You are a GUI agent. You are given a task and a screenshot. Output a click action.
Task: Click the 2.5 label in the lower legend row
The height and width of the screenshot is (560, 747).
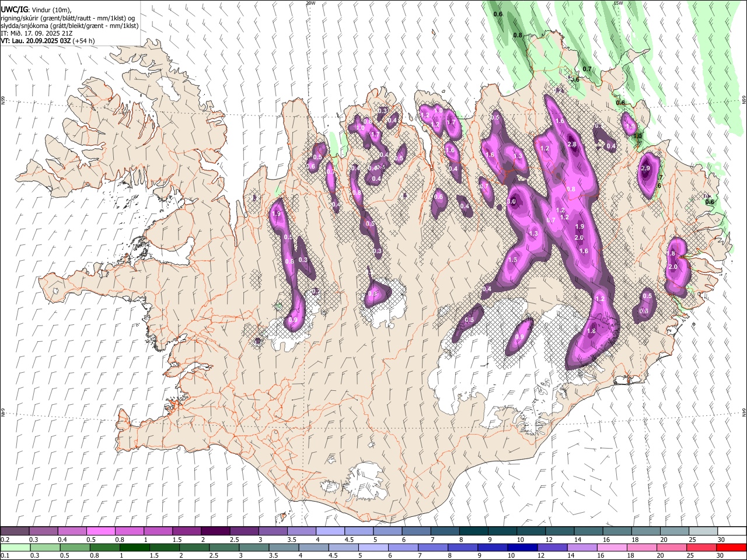coord(214,556)
